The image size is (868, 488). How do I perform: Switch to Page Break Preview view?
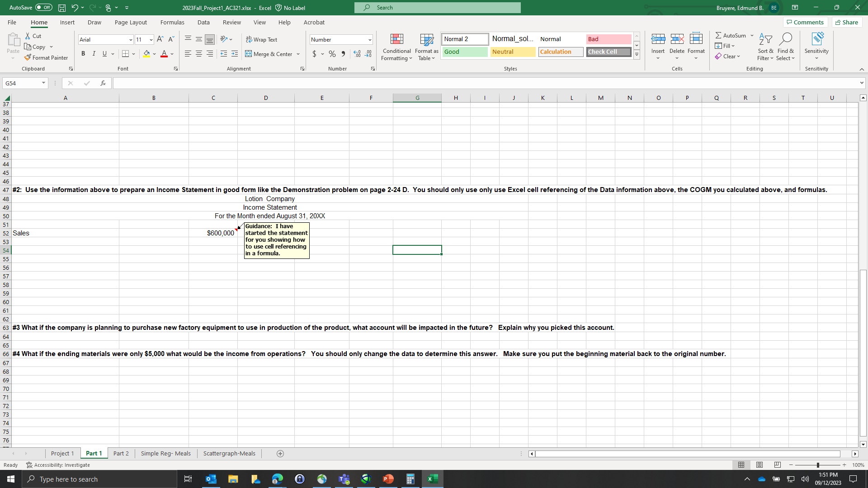pyautogui.click(x=777, y=465)
